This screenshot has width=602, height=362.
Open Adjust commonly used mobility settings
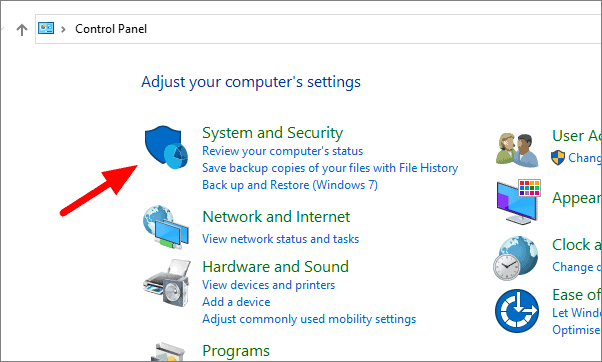click(x=309, y=319)
